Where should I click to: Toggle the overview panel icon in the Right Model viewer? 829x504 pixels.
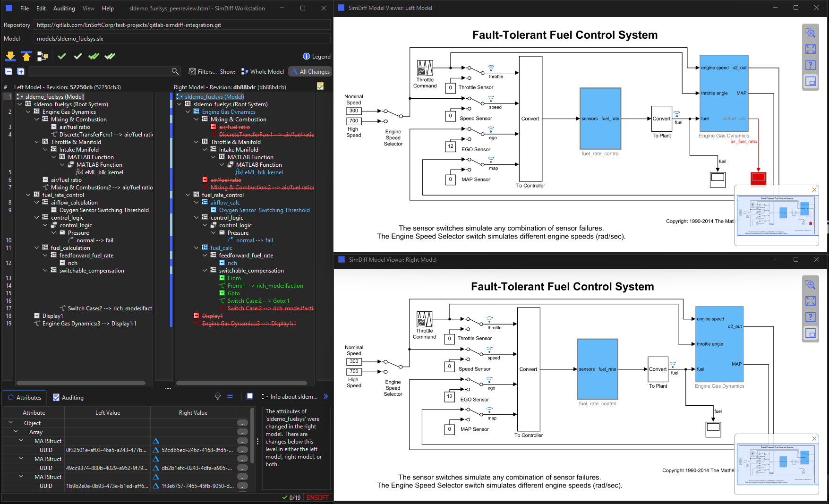tap(811, 333)
